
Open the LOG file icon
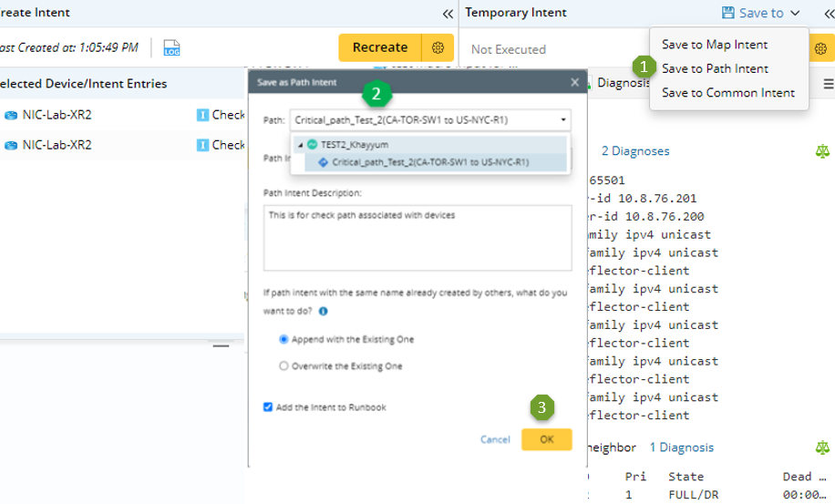click(171, 47)
